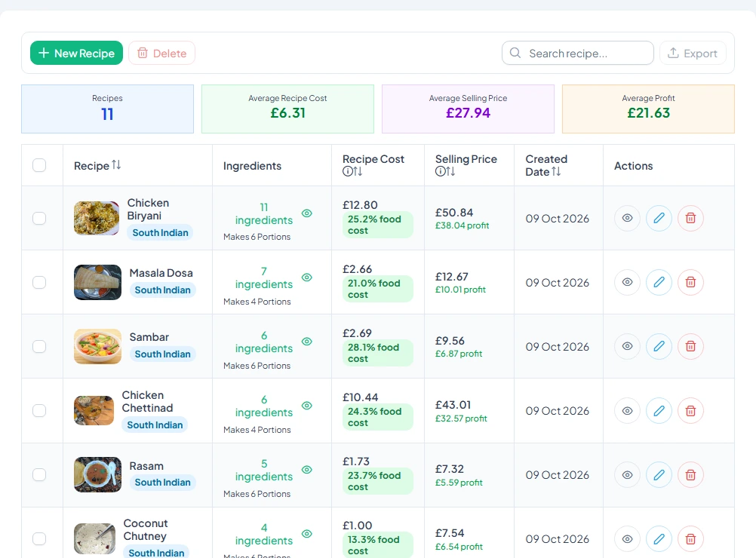
Task: Sort by Created Date arrows
Action: 556,171
